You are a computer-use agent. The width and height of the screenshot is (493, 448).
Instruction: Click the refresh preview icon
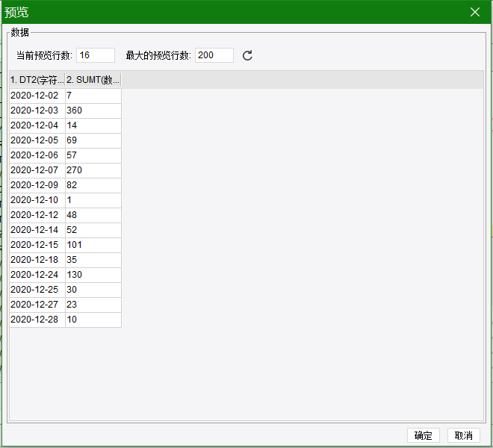247,55
